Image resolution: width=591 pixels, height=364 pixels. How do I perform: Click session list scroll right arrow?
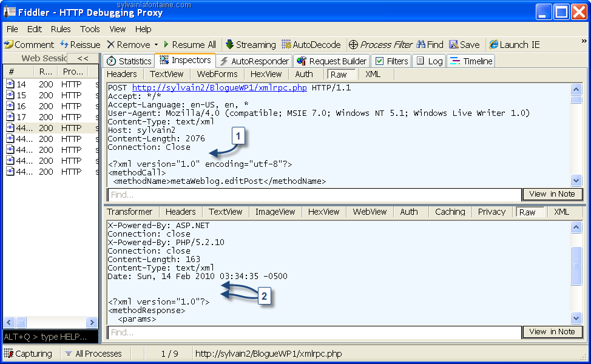coord(92,322)
